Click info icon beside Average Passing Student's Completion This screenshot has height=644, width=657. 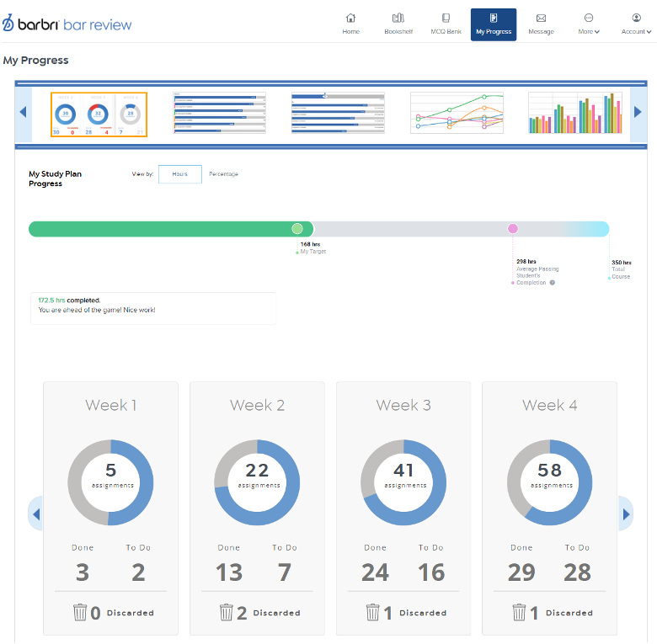pyautogui.click(x=553, y=283)
